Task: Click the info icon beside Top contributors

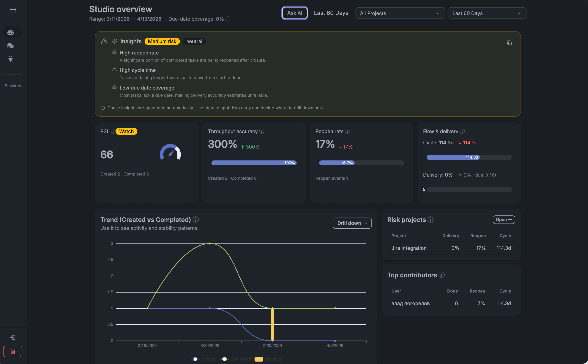Action: pyautogui.click(x=442, y=275)
